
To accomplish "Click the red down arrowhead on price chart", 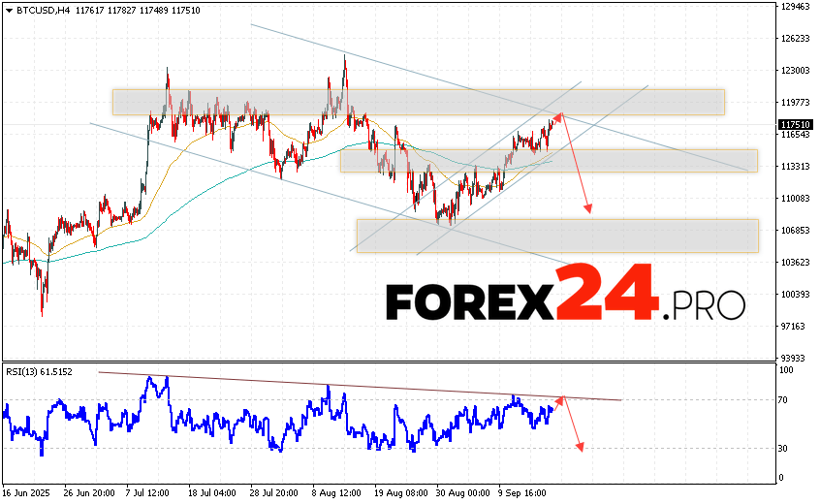I will 587,208.
